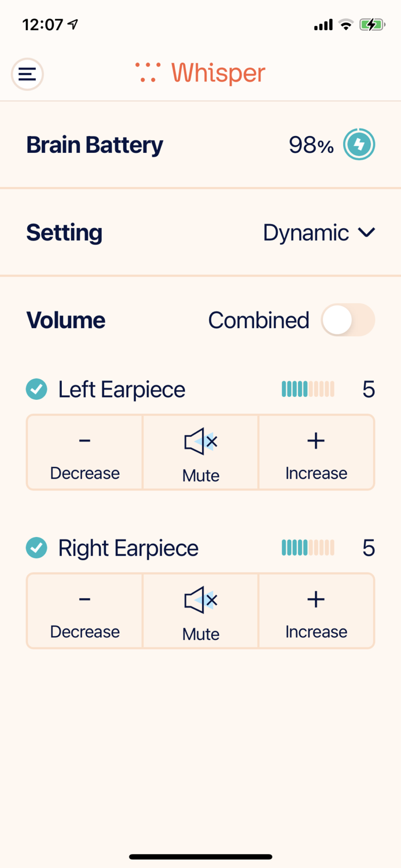The height and width of the screenshot is (868, 401).
Task: Tap the Right Earpiece connection checkmark
Action: (36, 547)
